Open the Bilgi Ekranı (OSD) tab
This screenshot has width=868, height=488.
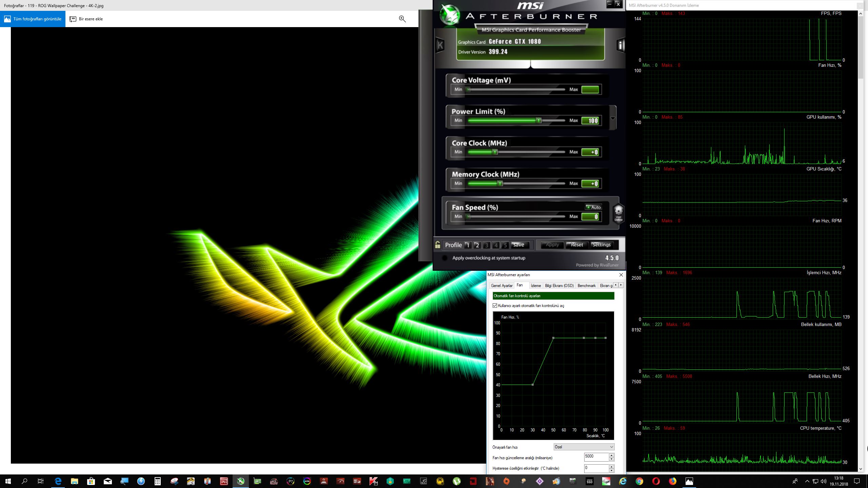pos(559,286)
